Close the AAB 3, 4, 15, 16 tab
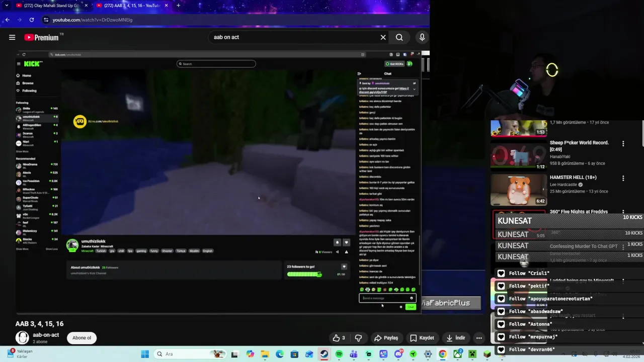This screenshot has width=644, height=362. [166, 6]
